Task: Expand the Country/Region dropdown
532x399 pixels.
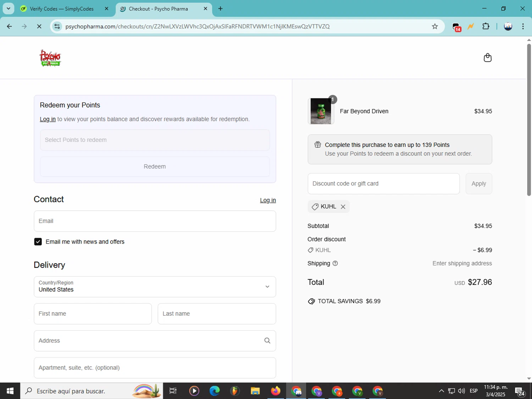Action: (x=155, y=287)
